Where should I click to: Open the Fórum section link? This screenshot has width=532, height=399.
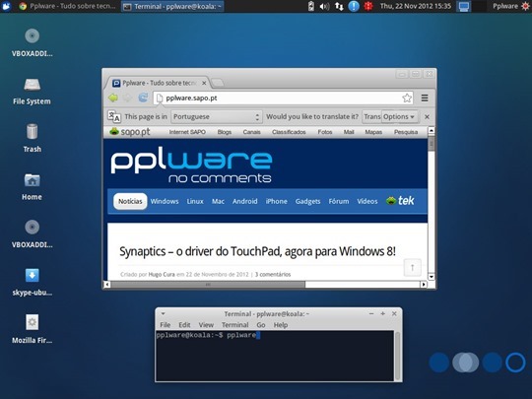(339, 201)
